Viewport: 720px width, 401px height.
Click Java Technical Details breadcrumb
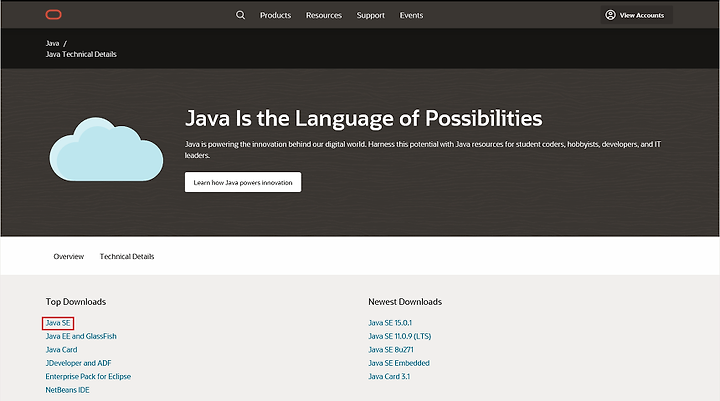pos(81,54)
